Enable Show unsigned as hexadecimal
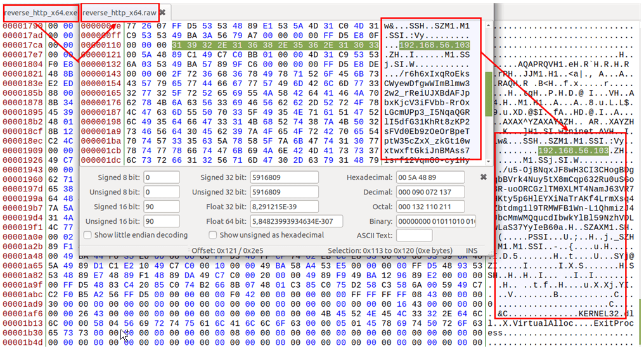Image resolution: width=644 pixels, height=353 pixels. point(213,235)
